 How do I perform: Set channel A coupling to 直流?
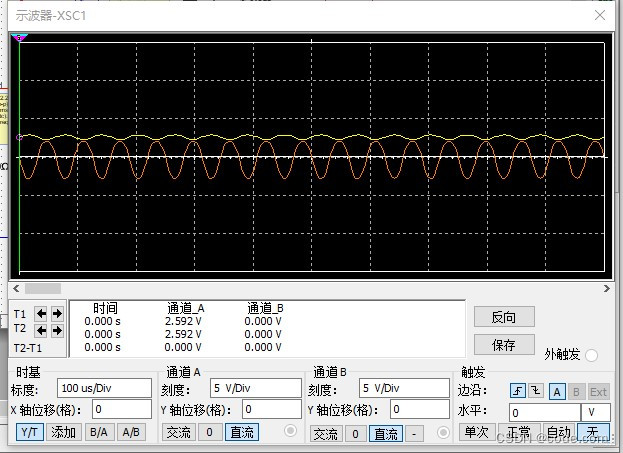(242, 432)
